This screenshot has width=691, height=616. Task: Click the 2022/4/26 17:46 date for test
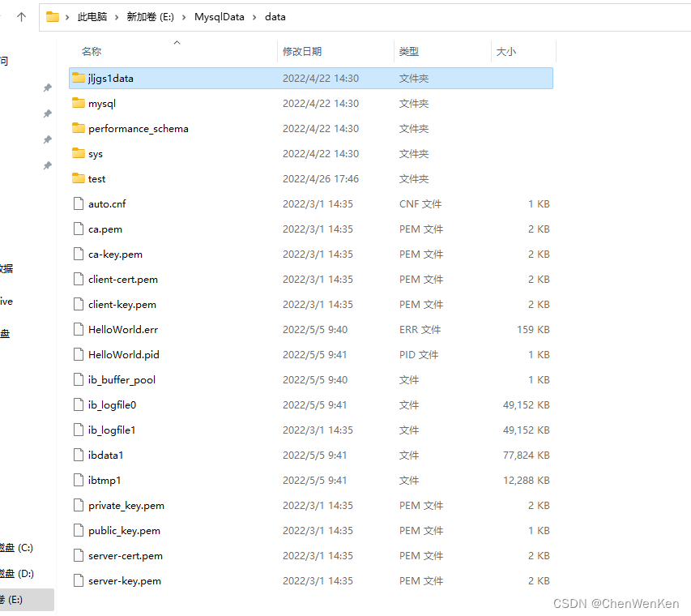click(x=321, y=178)
